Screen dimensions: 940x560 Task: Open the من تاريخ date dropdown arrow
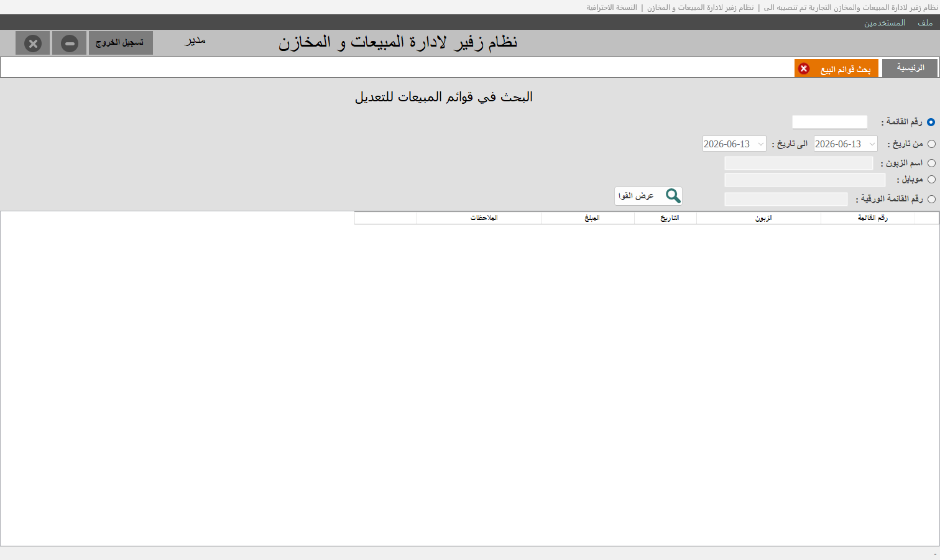(872, 144)
